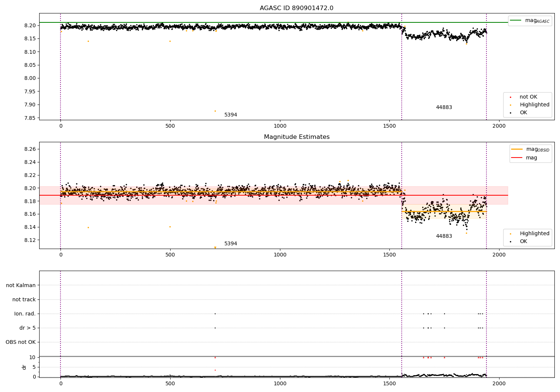The height and width of the screenshot is (392, 560).
Task: Click the 'Magnitude Estimates' plot title
Action: [x=296, y=137]
